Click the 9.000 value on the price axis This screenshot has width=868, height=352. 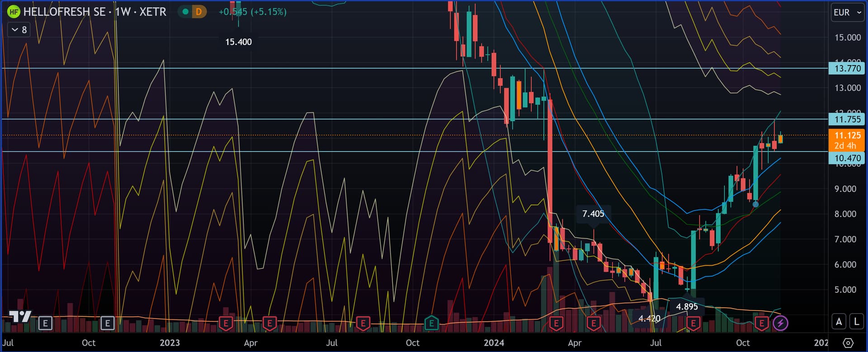(x=845, y=189)
